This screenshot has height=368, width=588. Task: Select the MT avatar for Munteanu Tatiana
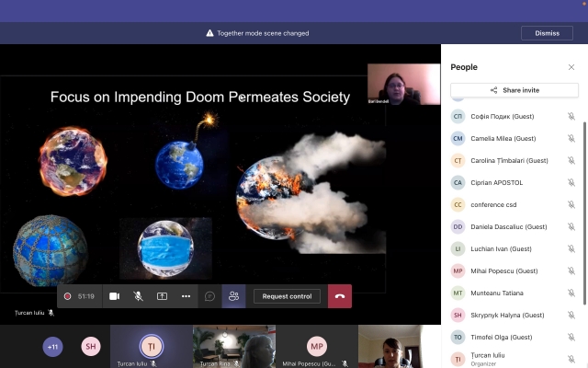pos(458,293)
